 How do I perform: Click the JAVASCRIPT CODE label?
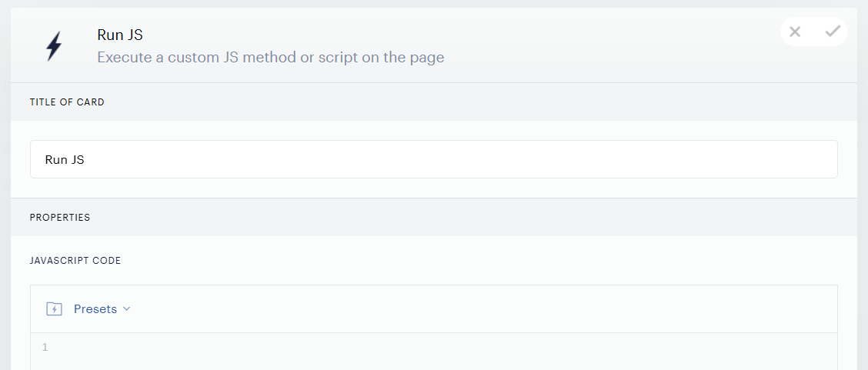(x=75, y=261)
